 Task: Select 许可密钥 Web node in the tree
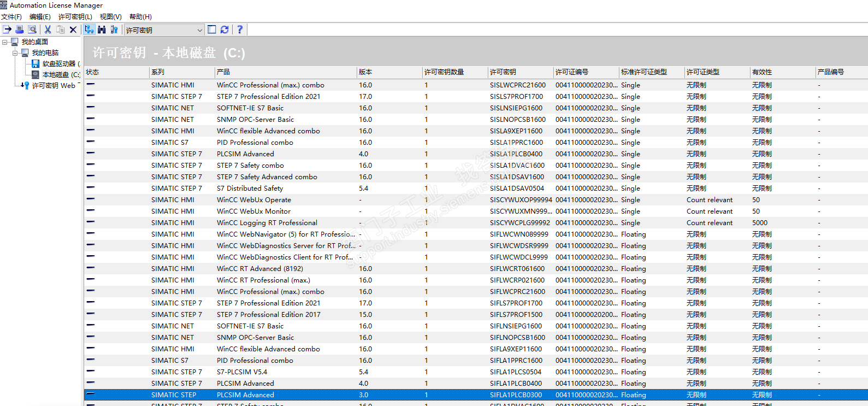[x=54, y=86]
